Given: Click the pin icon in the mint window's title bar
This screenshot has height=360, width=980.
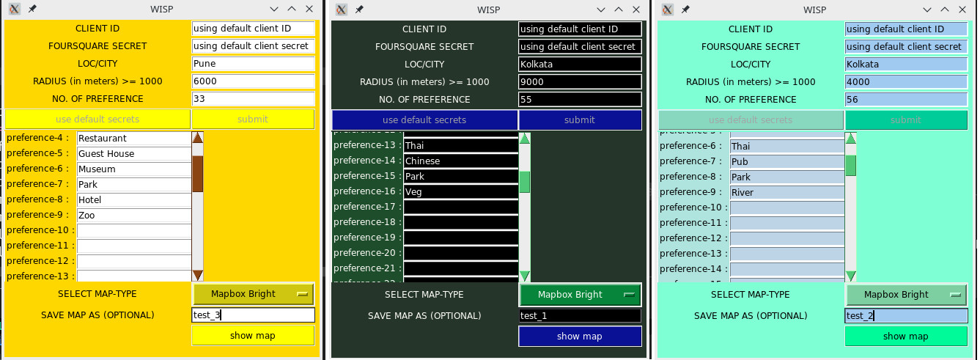Looking at the screenshot, I should tap(685, 10).
